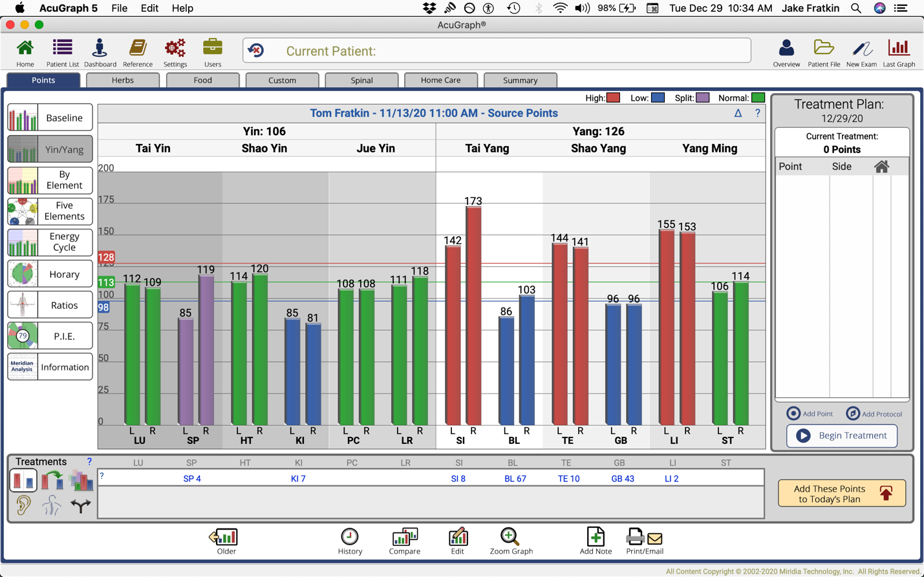Screen dimensions: 924x577
Task: Click the current patient history dropdown icon
Action: point(256,51)
